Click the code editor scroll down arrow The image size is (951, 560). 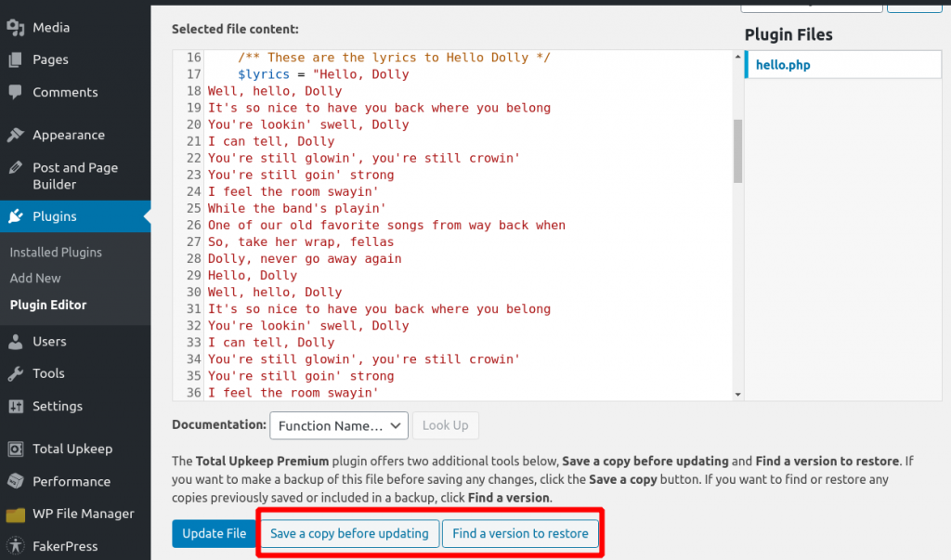737,395
